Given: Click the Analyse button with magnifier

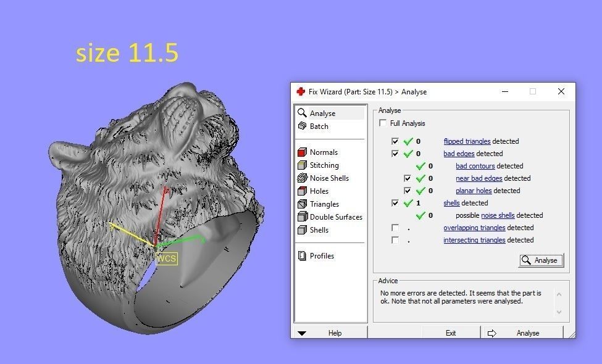Looking at the screenshot, I should click(541, 260).
